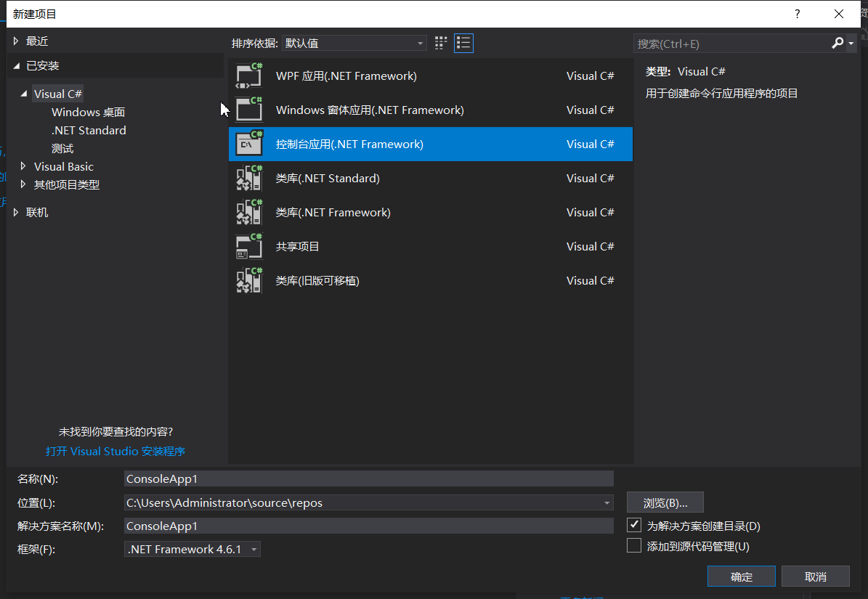Select WPF 应用(.NET Framework) template text
Image resolution: width=868 pixels, height=599 pixels.
click(346, 76)
